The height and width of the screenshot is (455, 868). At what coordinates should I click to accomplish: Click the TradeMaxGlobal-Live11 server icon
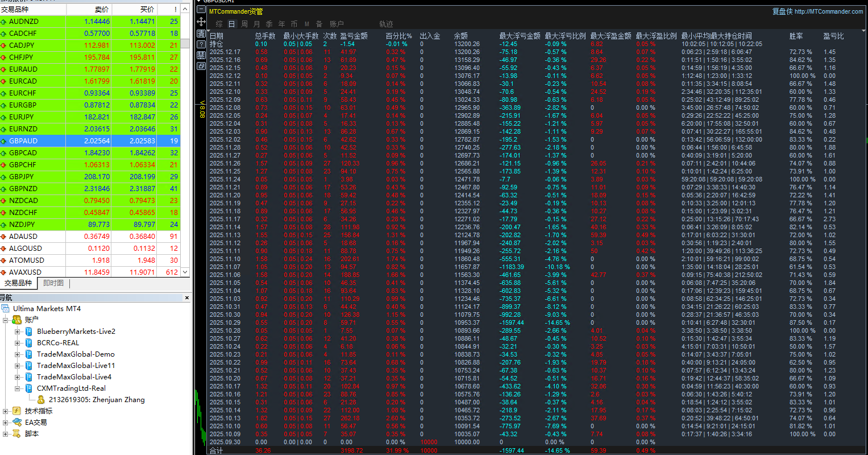(x=29, y=366)
